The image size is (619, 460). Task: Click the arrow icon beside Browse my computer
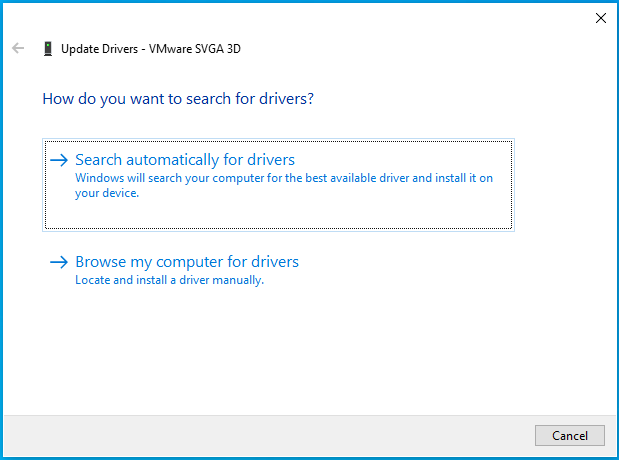coord(59,262)
